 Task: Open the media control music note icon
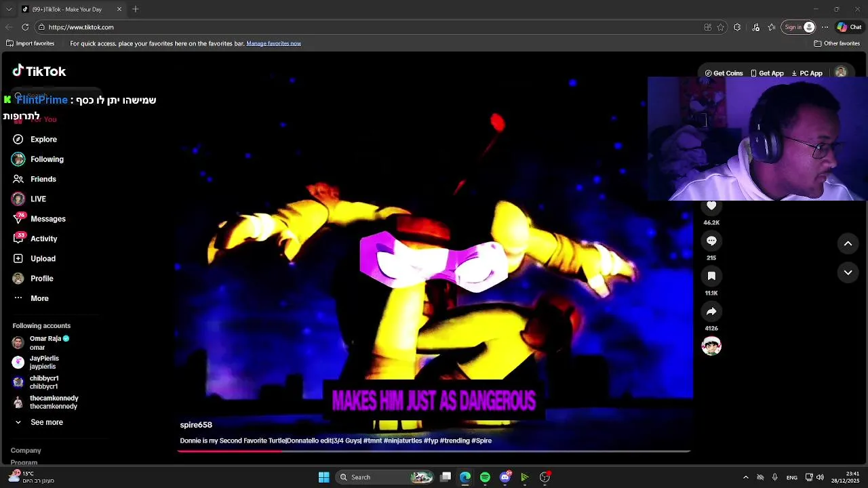coord(755,27)
